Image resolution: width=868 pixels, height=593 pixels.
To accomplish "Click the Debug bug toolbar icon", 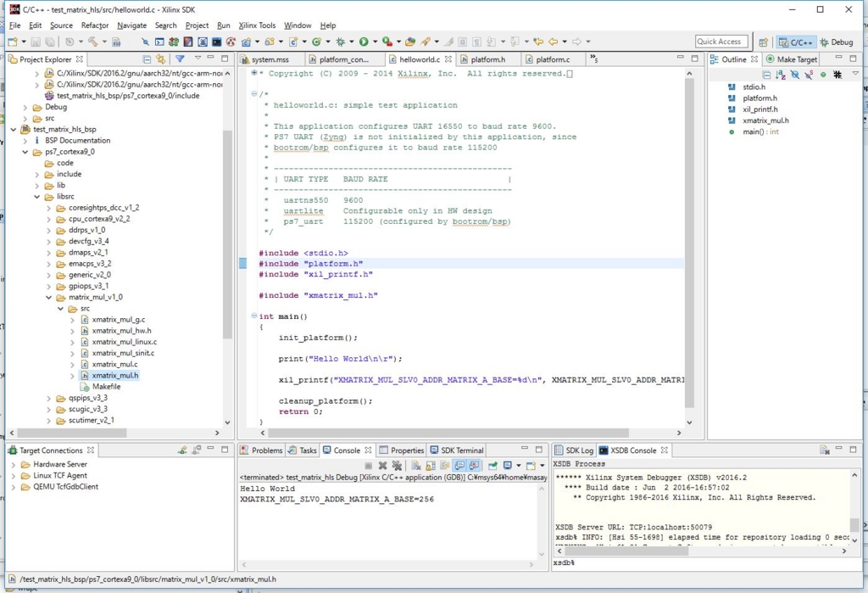I will pyautogui.click(x=339, y=42).
